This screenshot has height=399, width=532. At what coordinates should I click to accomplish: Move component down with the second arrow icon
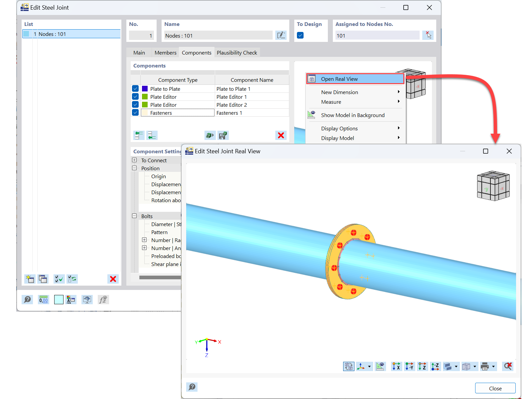click(x=152, y=135)
